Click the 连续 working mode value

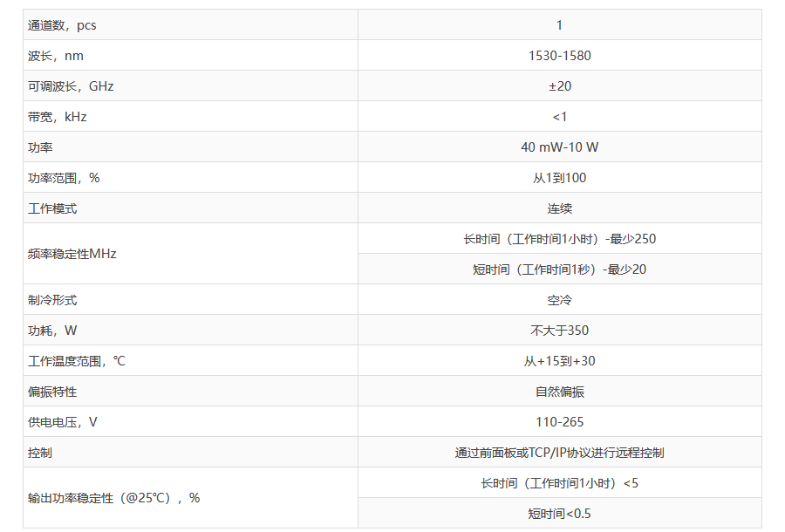559,208
